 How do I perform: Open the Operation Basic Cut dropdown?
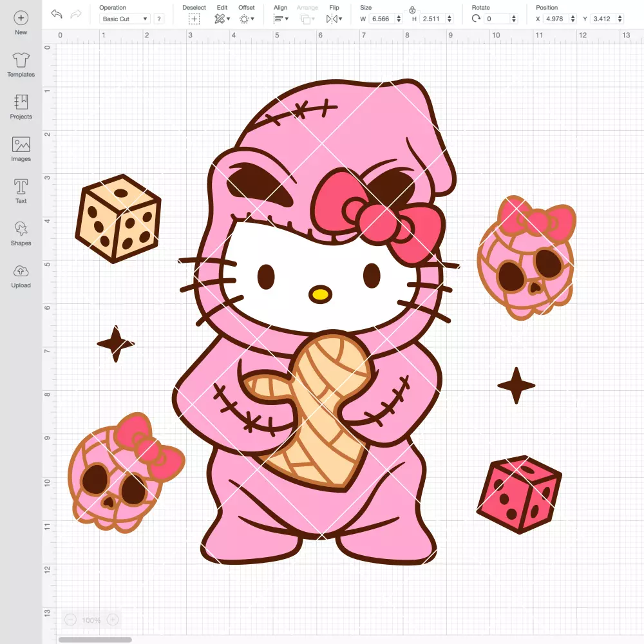pyautogui.click(x=125, y=19)
